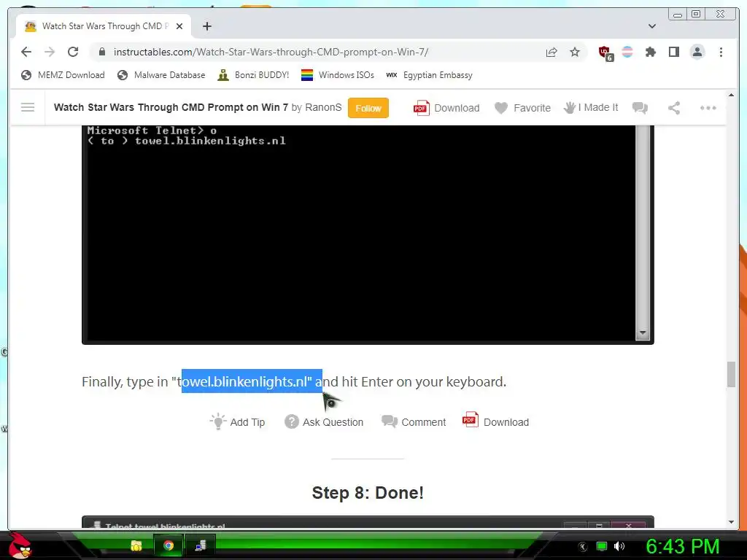Click the Download link below the step

[x=495, y=422]
